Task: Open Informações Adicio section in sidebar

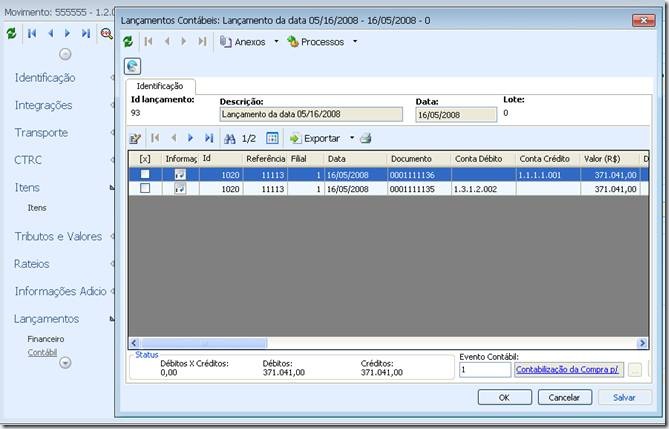Action: (61, 291)
